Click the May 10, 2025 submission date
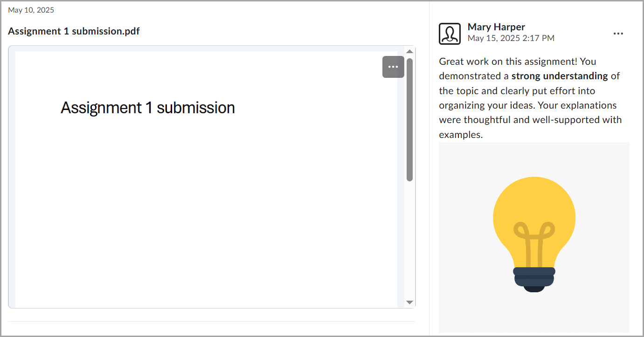Image resolution: width=644 pixels, height=337 pixels. tap(31, 10)
